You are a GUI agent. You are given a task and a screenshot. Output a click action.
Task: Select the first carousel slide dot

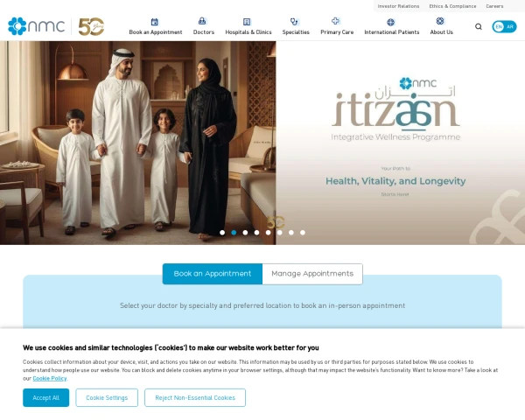(222, 233)
